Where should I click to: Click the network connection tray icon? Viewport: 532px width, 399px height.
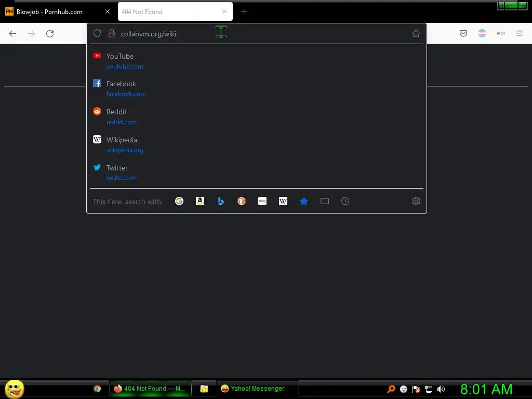point(429,389)
